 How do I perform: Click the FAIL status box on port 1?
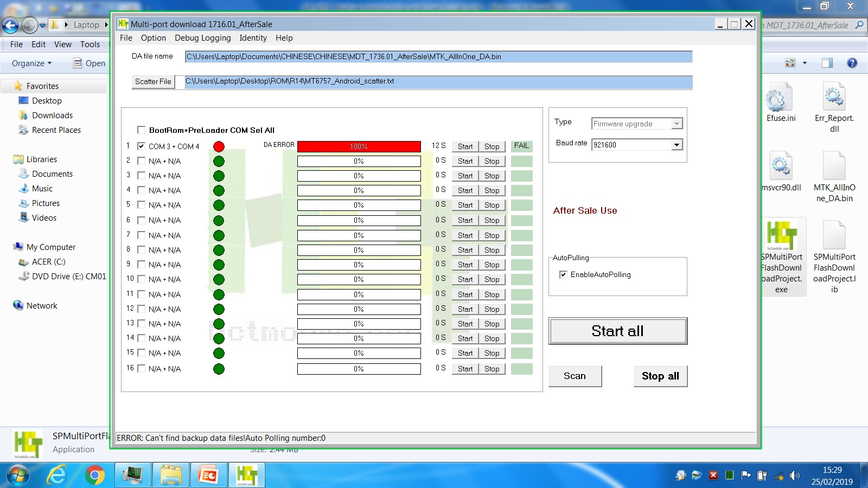click(522, 146)
